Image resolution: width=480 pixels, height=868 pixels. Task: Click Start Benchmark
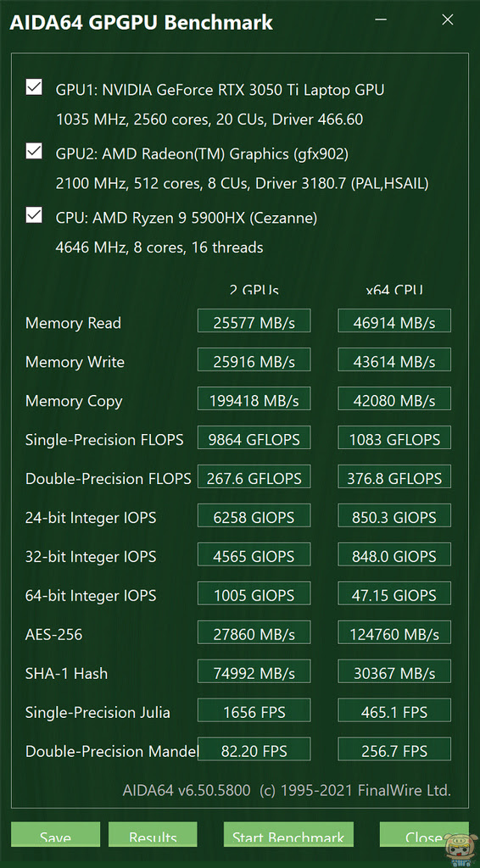pos(287,834)
